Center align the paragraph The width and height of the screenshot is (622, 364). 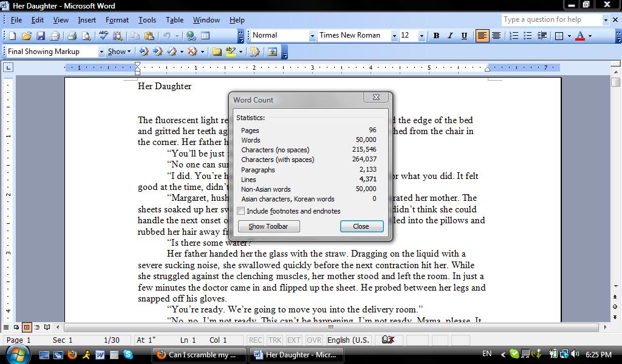tap(496, 36)
